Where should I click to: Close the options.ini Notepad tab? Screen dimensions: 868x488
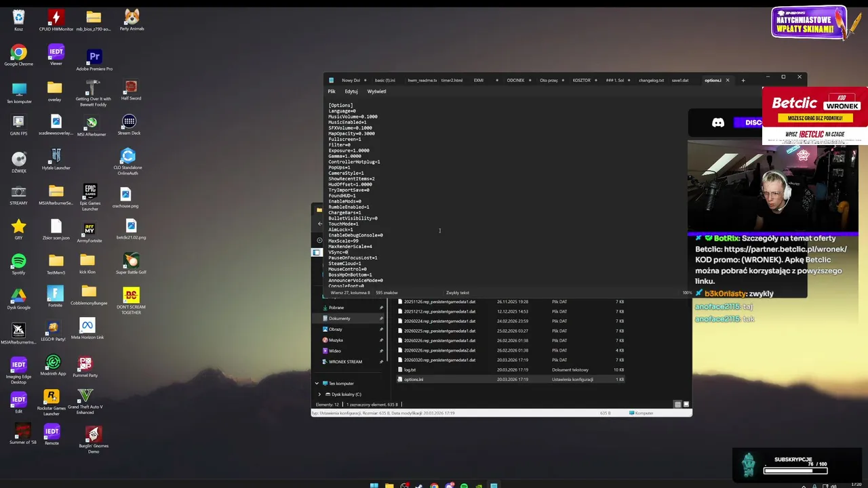pos(728,80)
